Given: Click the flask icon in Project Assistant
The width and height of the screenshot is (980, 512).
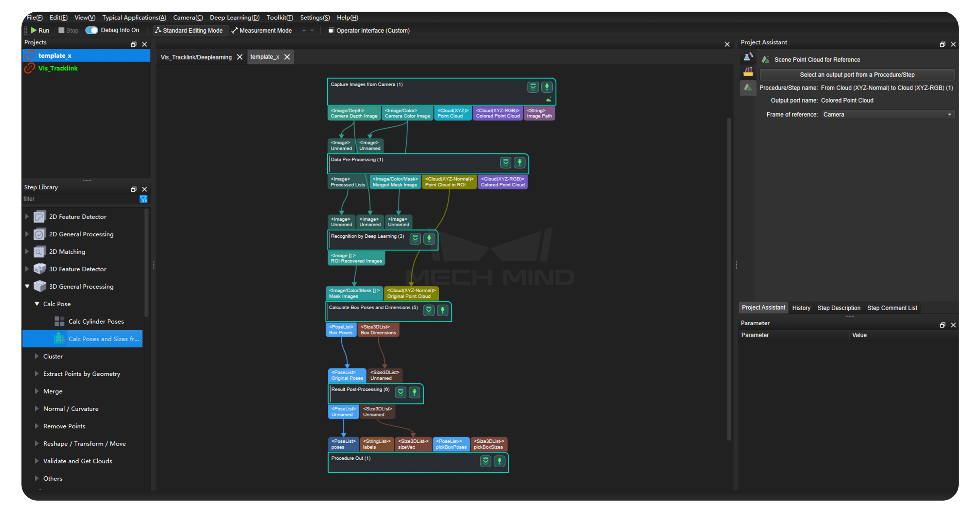Looking at the screenshot, I should point(748,57).
